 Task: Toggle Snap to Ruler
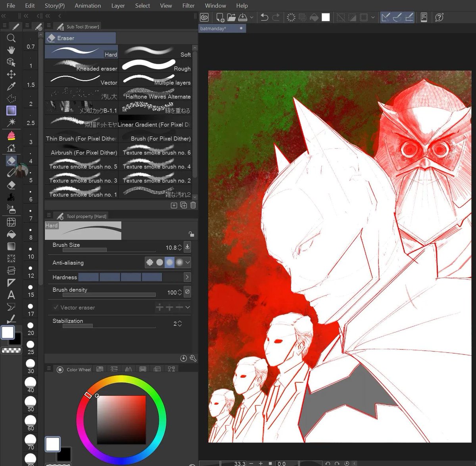(386, 17)
